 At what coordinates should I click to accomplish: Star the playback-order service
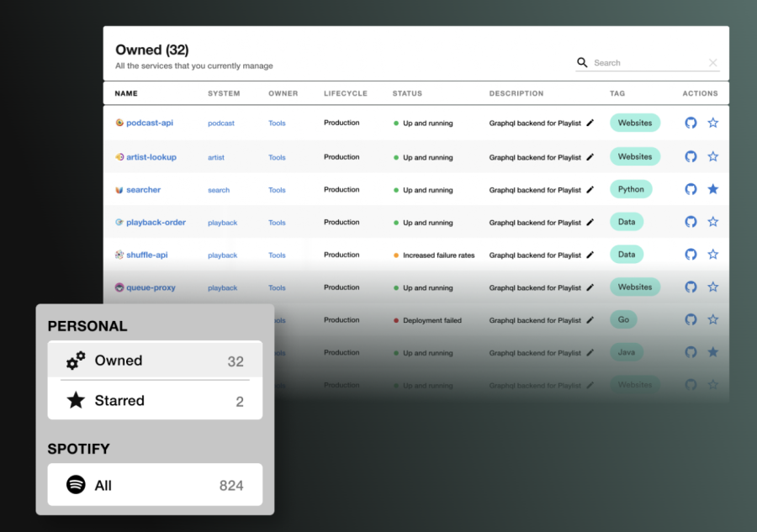point(713,222)
